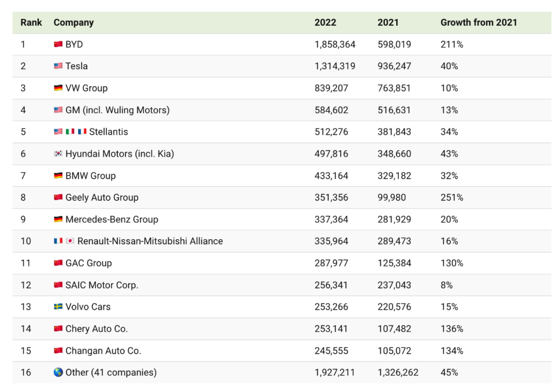Click the Growth from 2021 header
Viewport: 558px width, 392px height.
pyautogui.click(x=478, y=23)
